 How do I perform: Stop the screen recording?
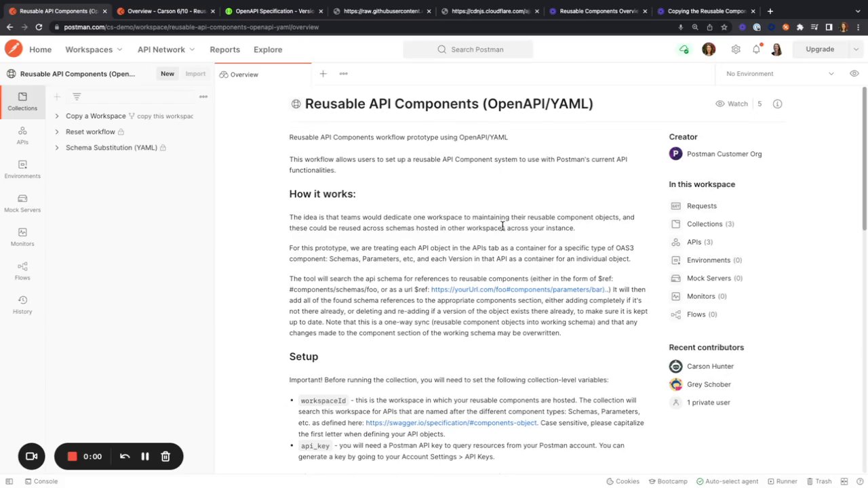[x=72, y=456]
